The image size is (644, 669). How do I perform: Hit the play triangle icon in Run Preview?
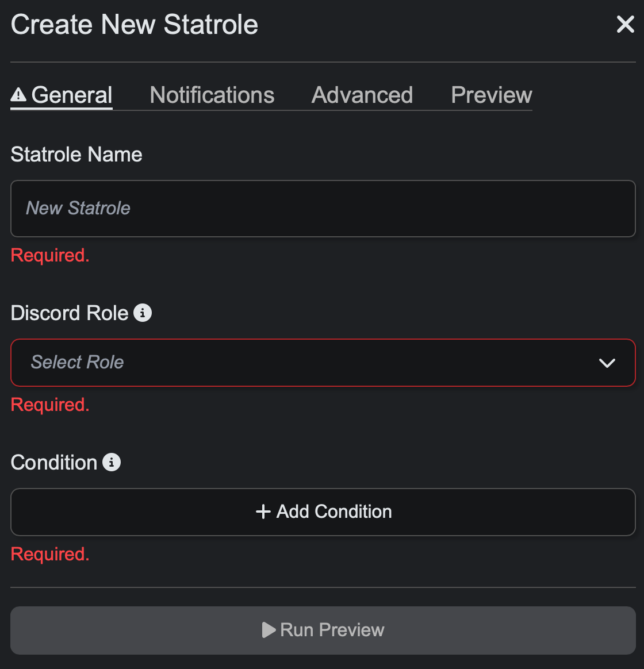tap(268, 630)
